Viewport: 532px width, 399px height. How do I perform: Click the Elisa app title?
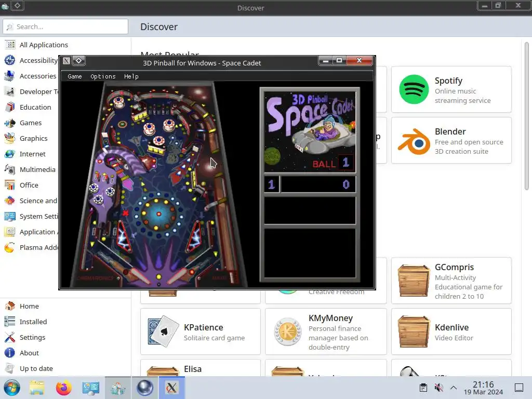tap(193, 369)
